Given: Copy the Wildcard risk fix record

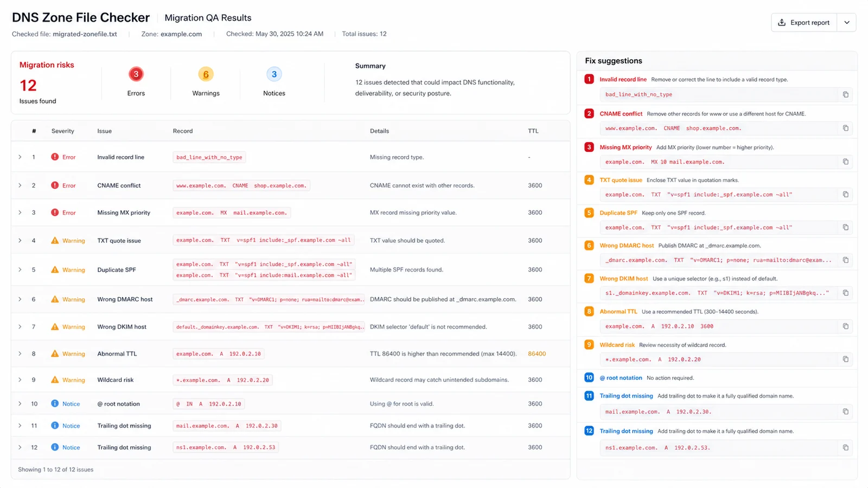Looking at the screenshot, I should (845, 359).
